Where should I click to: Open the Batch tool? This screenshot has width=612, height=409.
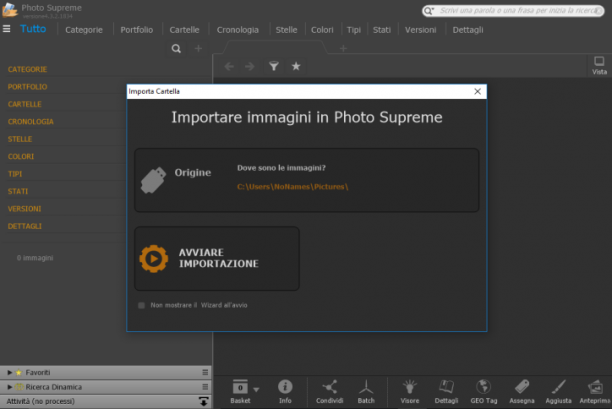(x=366, y=391)
